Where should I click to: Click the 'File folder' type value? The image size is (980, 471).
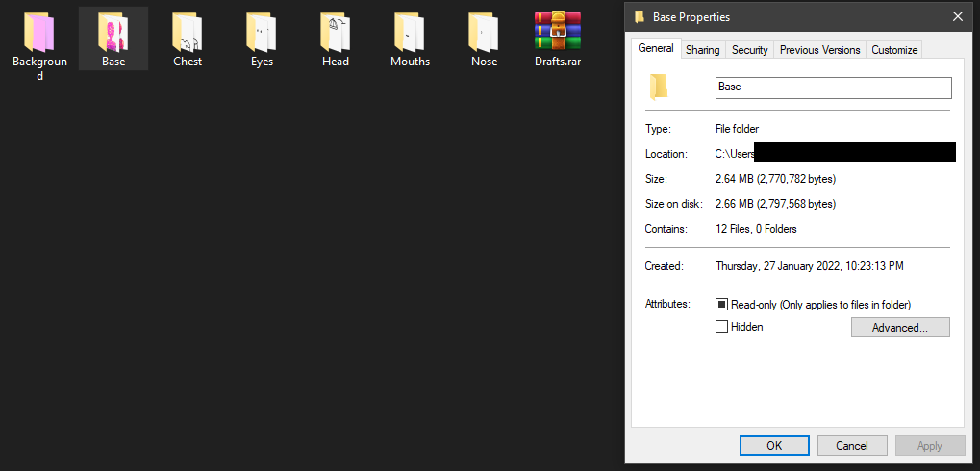(737, 130)
